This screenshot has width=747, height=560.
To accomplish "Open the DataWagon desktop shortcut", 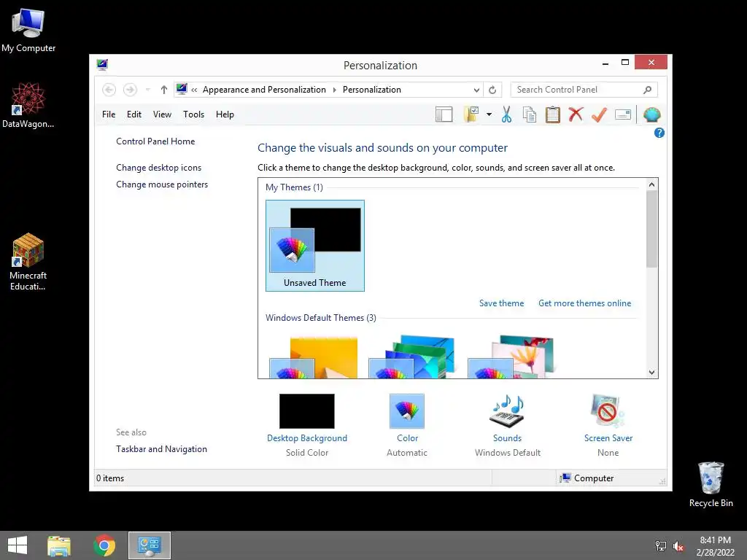I will [28, 105].
